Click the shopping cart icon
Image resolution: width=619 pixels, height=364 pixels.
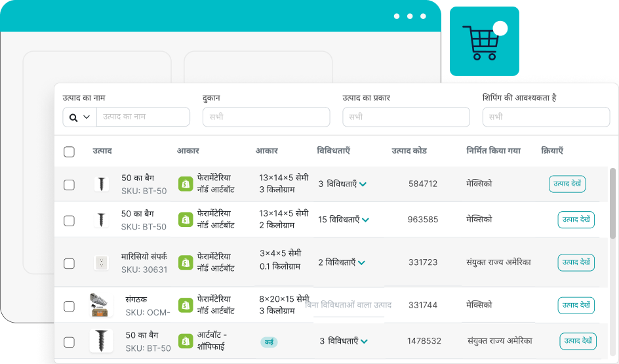[482, 42]
